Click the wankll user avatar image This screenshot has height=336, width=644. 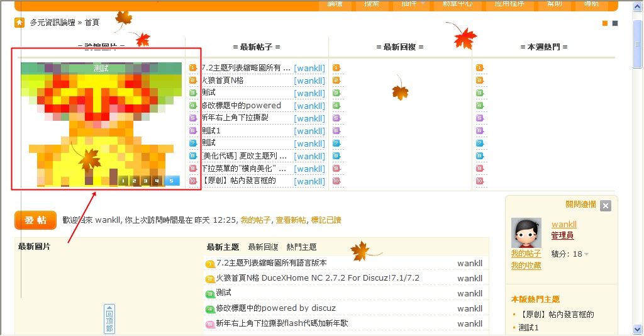(526, 233)
